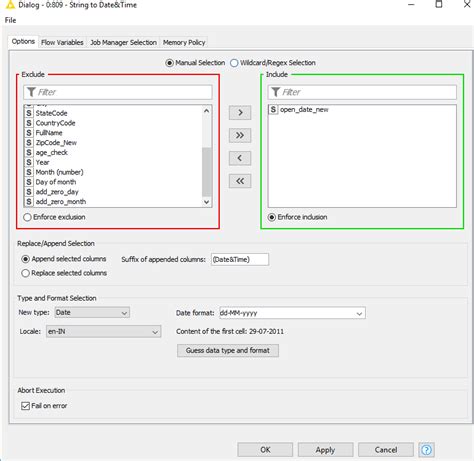This screenshot has width=474, height=461.
Task: Click the double left arrow remove-all button
Action: [240, 181]
